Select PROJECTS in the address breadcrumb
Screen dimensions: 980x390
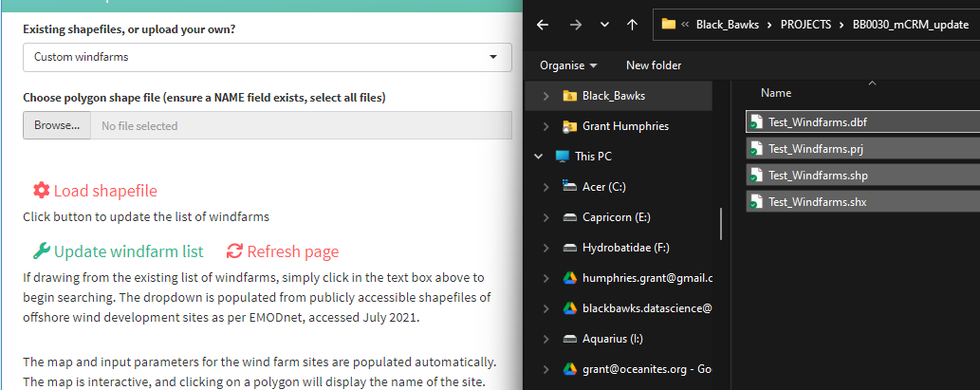805,25
